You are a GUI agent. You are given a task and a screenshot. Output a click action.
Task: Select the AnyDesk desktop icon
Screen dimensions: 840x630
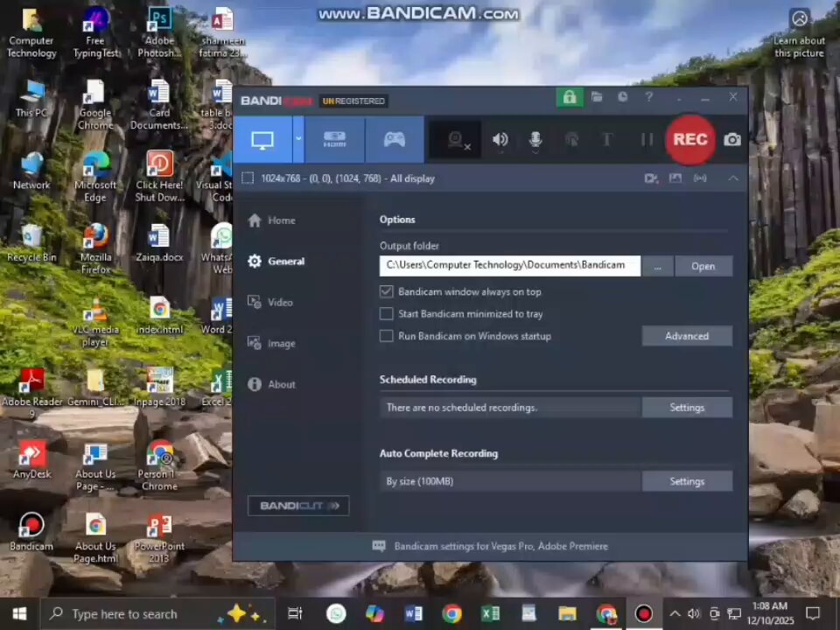pyautogui.click(x=31, y=459)
